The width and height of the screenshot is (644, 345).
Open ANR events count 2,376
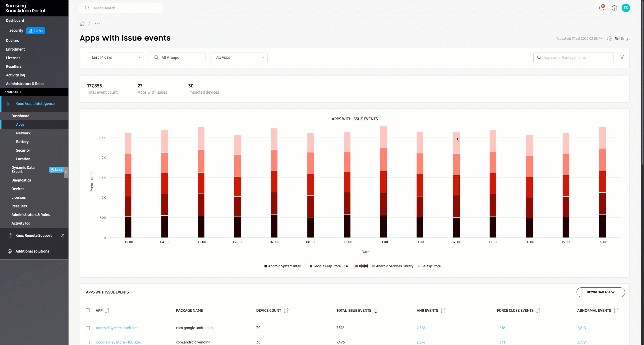[421, 342]
